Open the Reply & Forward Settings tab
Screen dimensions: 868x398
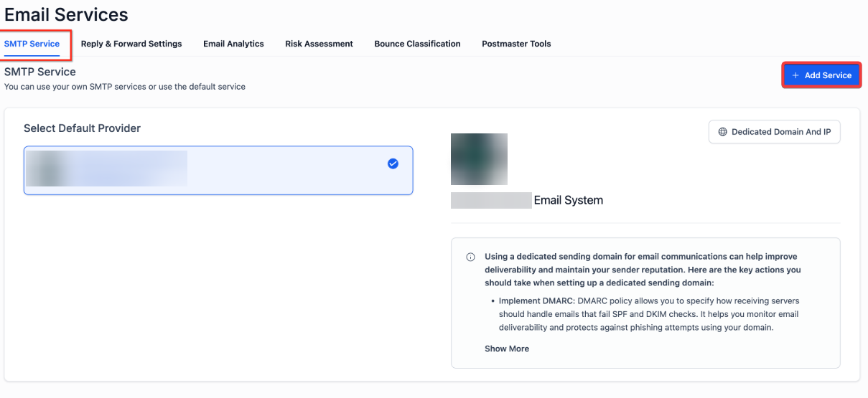tap(131, 44)
